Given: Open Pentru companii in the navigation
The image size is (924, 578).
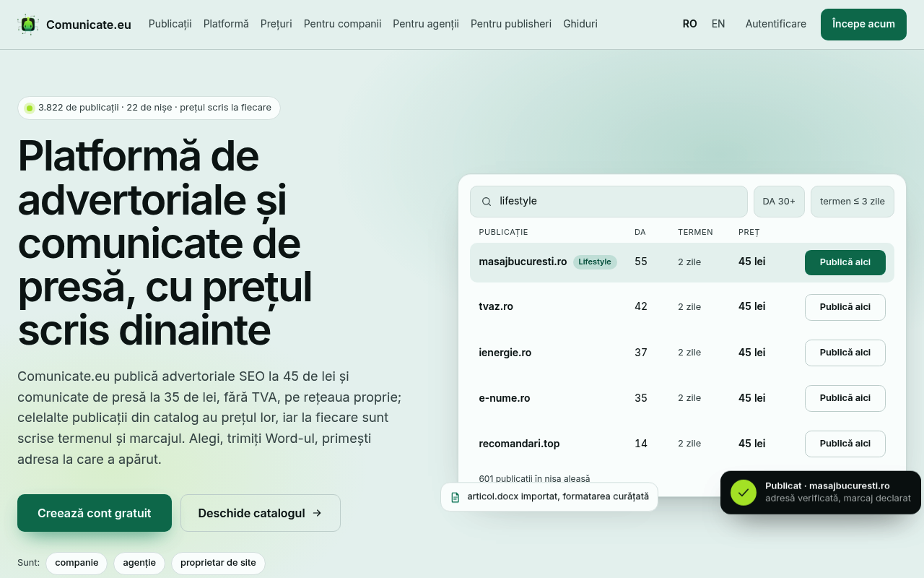Looking at the screenshot, I should pos(342,24).
